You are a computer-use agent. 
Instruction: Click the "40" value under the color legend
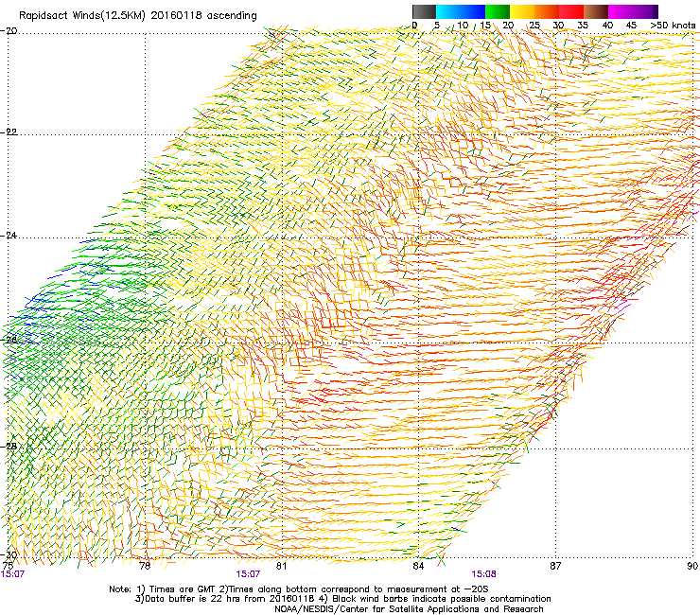coord(607,26)
